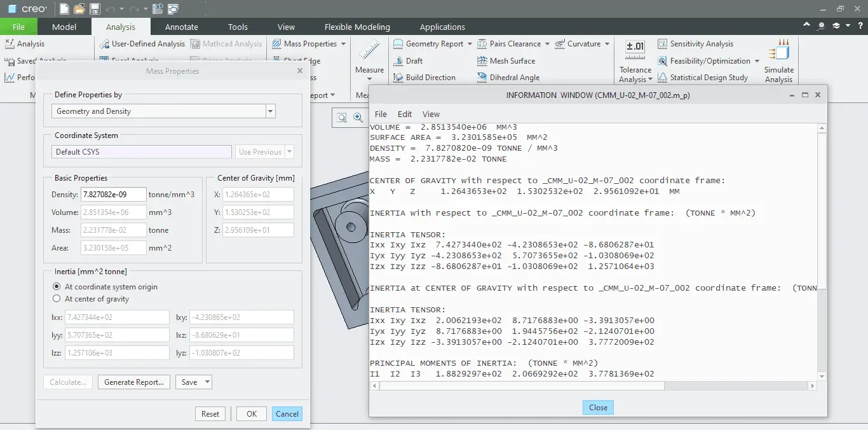Click the Command Search icon in title bar
The image size is (868, 430).
pos(822,26)
